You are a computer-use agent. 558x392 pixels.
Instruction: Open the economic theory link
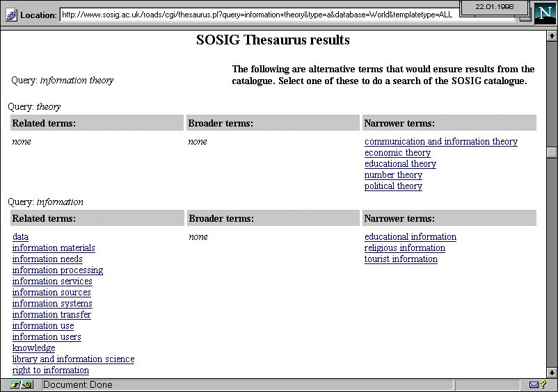point(397,153)
